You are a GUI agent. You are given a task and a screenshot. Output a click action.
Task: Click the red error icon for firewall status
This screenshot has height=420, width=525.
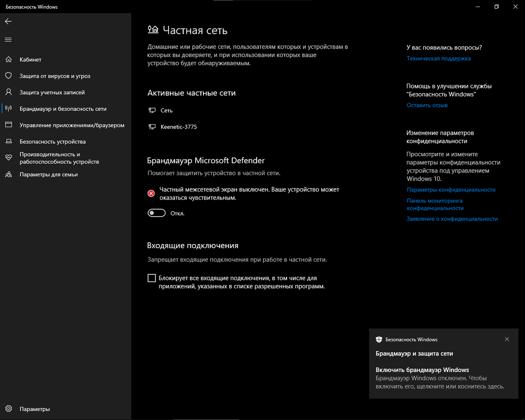pyautogui.click(x=151, y=193)
